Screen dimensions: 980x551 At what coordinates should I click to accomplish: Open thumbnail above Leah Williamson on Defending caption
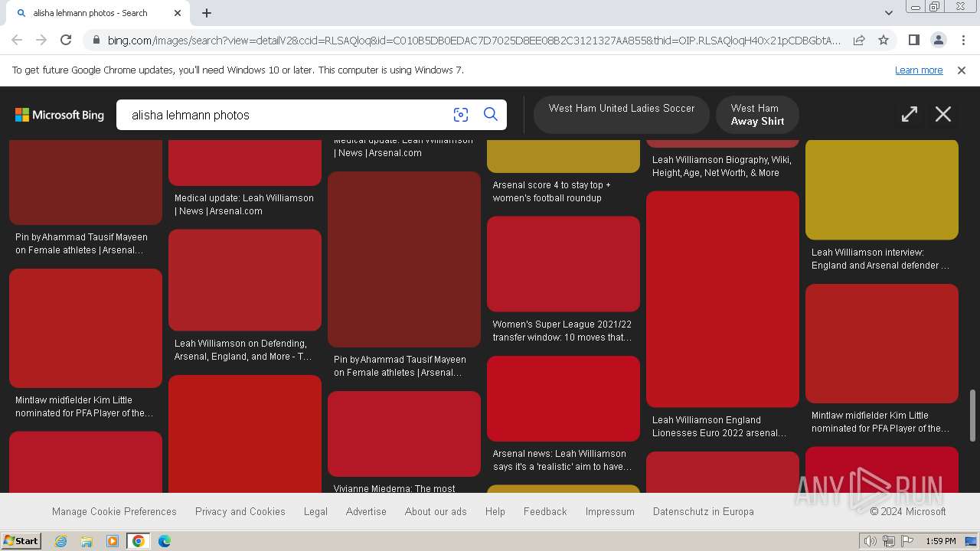(245, 280)
